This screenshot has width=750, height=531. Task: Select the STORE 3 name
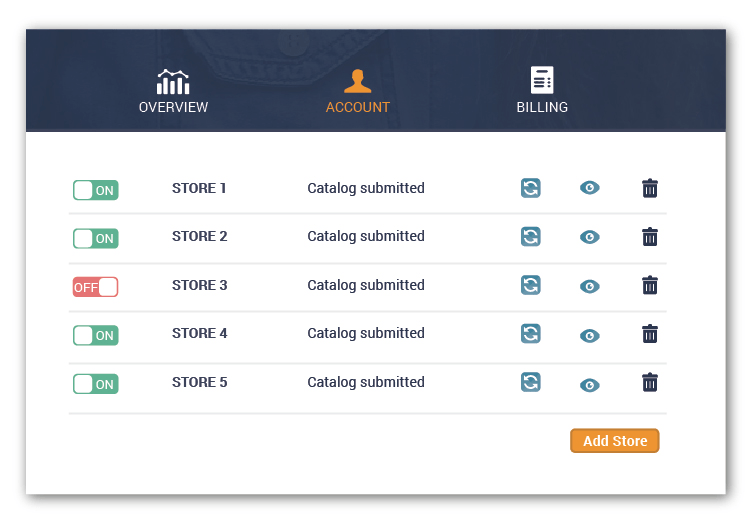click(x=199, y=285)
